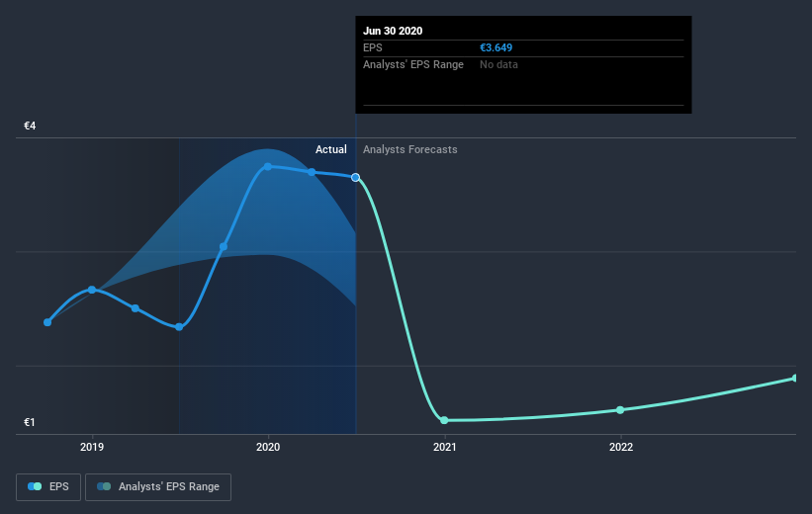
Task: Click the 'Jun 30 2020' tooltip date
Action: coord(393,31)
